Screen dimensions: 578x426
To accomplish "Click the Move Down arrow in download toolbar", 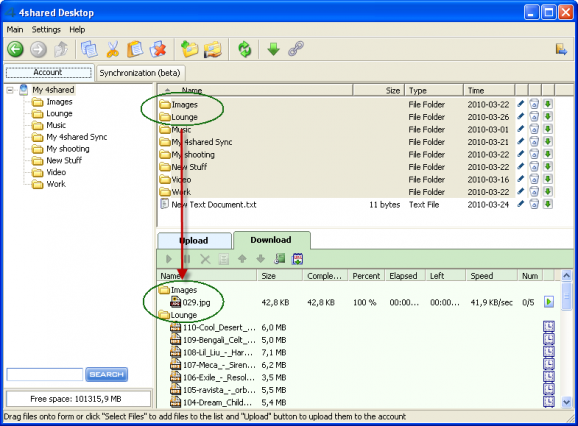I will pos(261,259).
